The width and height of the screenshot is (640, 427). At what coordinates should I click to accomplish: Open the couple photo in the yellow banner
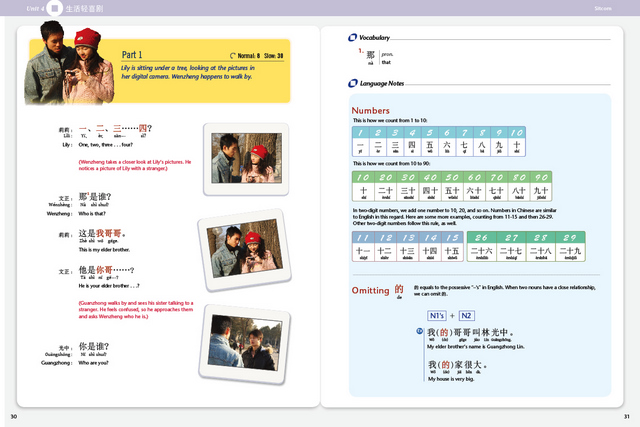(69, 63)
